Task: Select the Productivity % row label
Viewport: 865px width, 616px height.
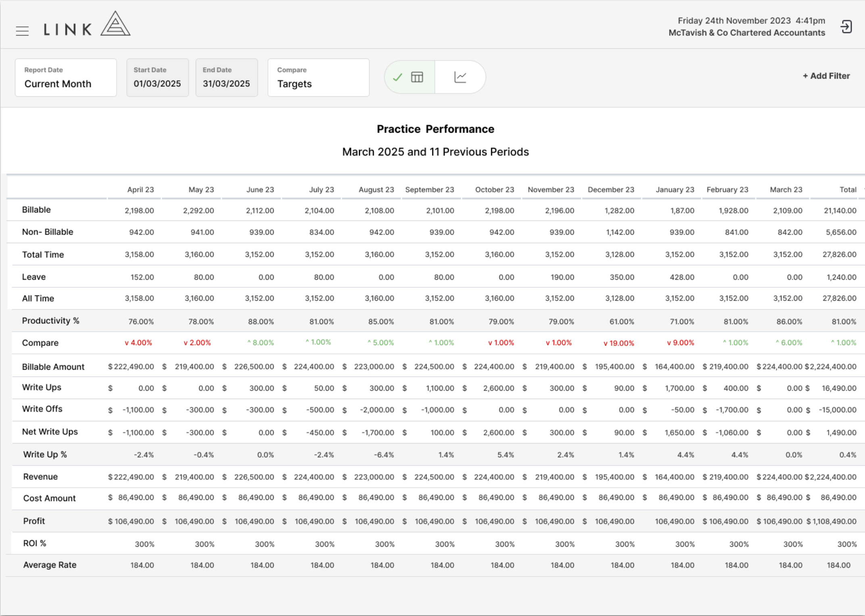Action: 50,320
